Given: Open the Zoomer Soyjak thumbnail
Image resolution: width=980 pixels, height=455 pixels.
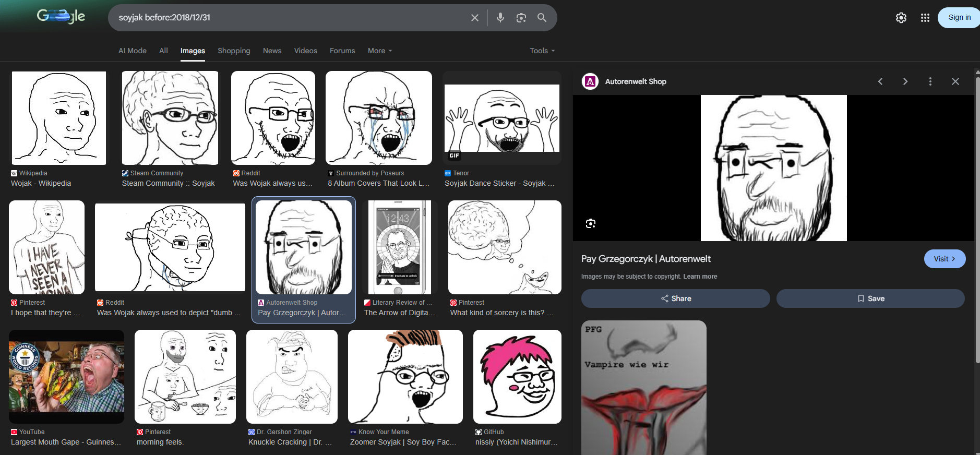Looking at the screenshot, I should click(405, 377).
